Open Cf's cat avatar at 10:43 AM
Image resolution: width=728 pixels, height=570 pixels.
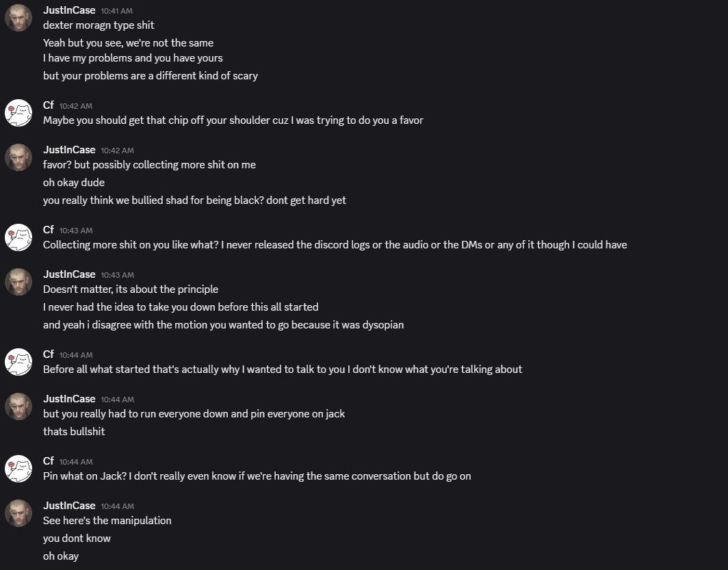18,237
